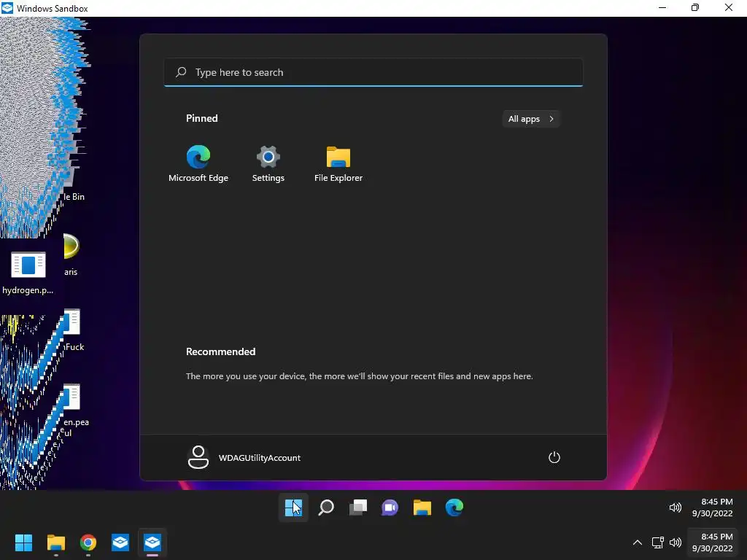
Task: Switch to Google Chrome on host taskbar
Action: pos(88,542)
